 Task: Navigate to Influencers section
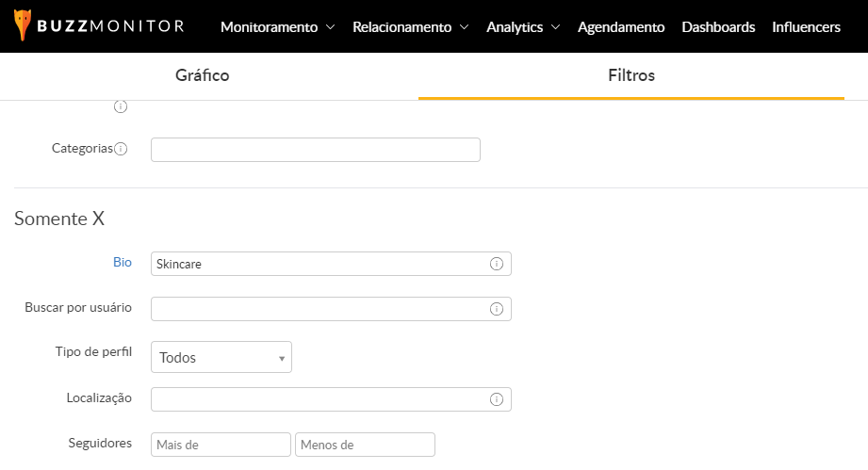click(x=806, y=27)
